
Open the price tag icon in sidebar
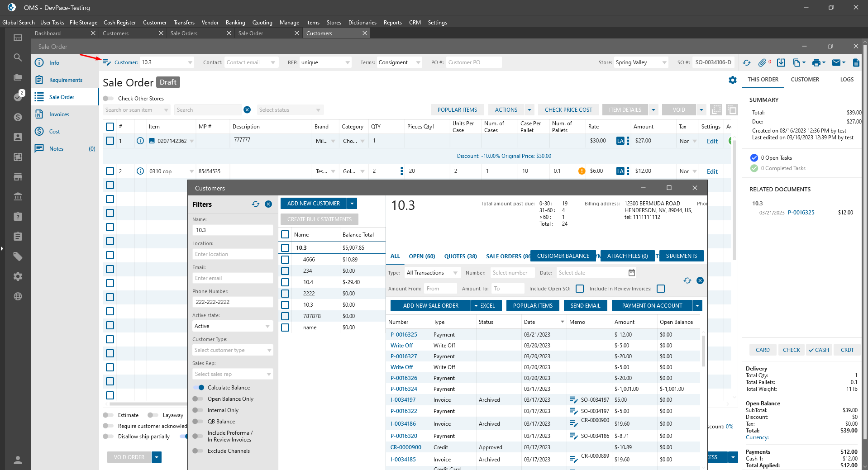pos(18,256)
